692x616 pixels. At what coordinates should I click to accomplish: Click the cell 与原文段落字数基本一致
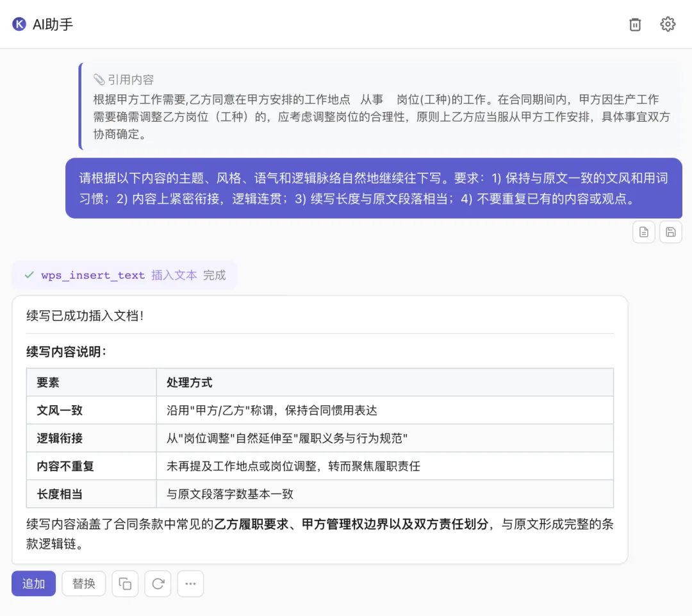385,494
